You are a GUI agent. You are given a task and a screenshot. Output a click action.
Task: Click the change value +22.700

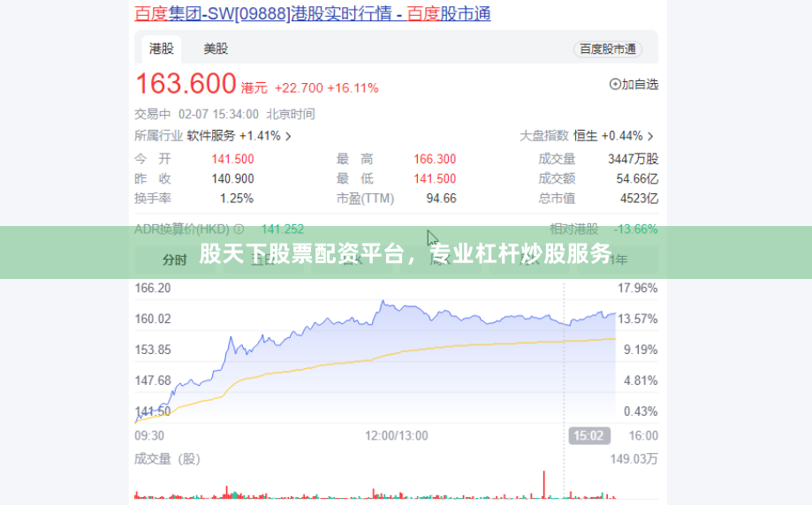click(x=299, y=88)
